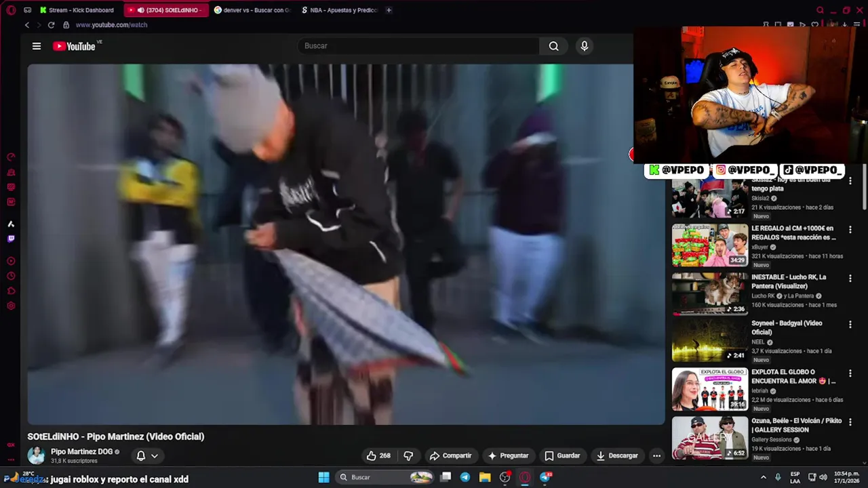
Task: Dislike the video with thumbs-down button
Action: (x=408, y=455)
